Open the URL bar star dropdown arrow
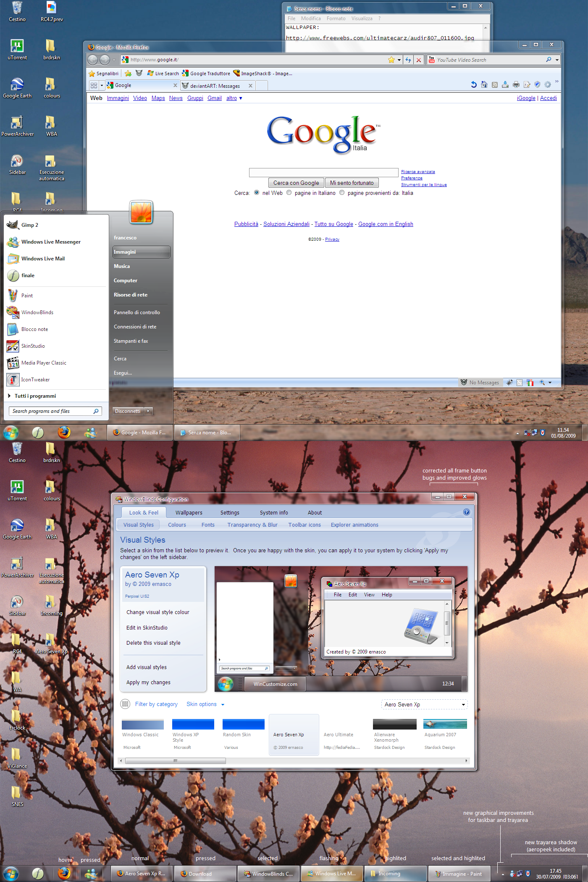 [399, 60]
